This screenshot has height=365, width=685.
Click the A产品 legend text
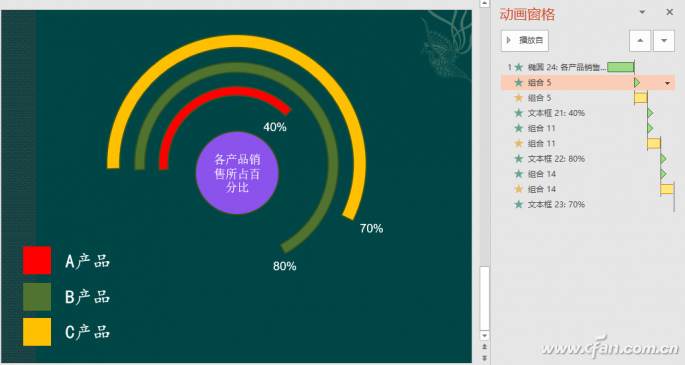pyautogui.click(x=87, y=261)
